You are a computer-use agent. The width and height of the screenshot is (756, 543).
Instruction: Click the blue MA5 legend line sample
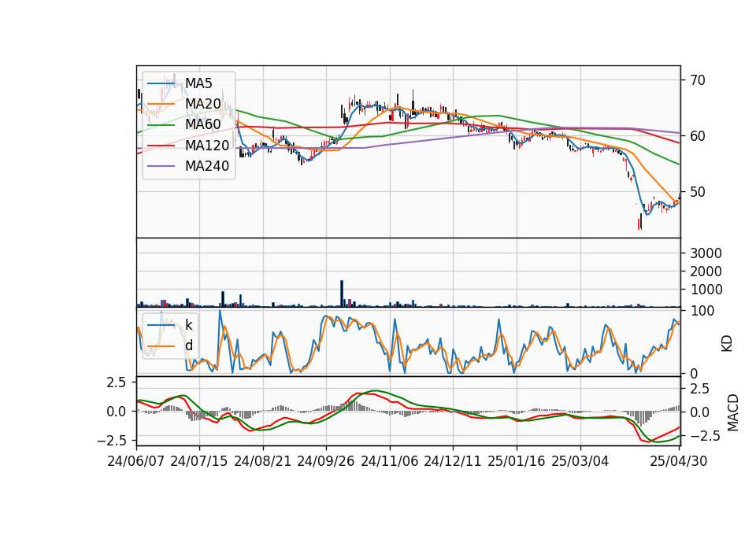161,83
